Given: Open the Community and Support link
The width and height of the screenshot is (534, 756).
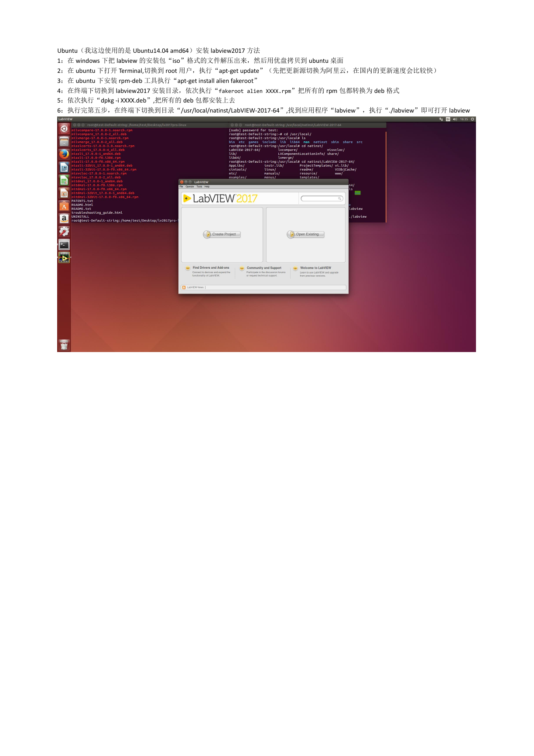Looking at the screenshot, I should (x=264, y=268).
